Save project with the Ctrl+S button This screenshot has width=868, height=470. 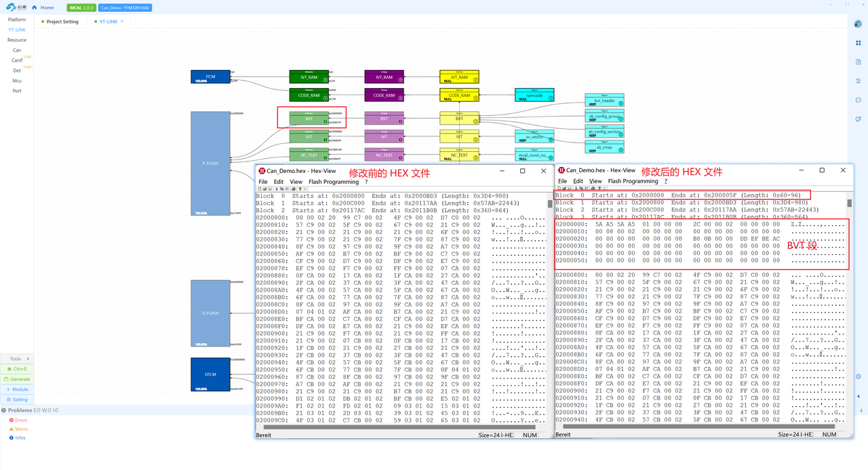17,369
